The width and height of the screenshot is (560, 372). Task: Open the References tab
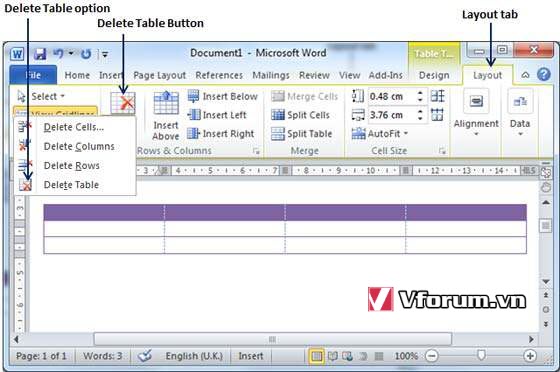tap(219, 75)
